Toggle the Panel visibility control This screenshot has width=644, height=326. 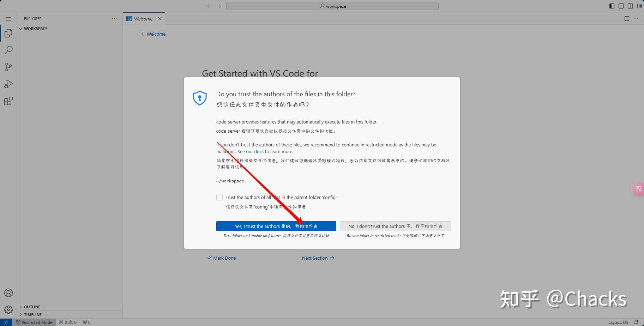(621, 6)
